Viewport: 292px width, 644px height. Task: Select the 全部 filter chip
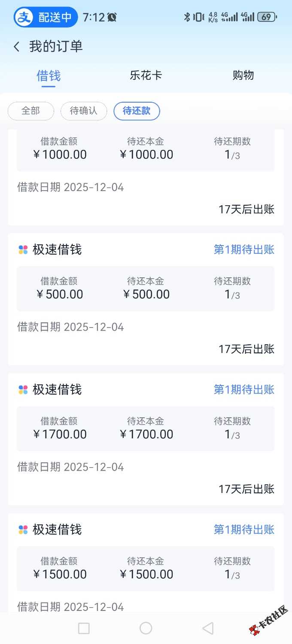31,111
